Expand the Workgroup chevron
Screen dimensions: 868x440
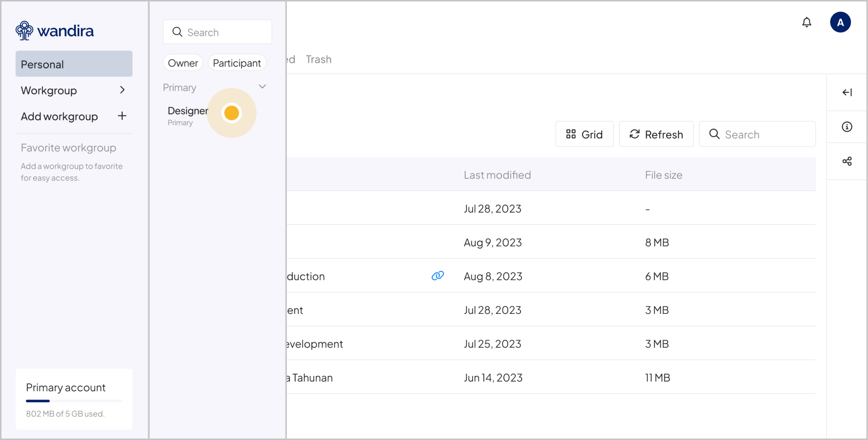(x=122, y=90)
